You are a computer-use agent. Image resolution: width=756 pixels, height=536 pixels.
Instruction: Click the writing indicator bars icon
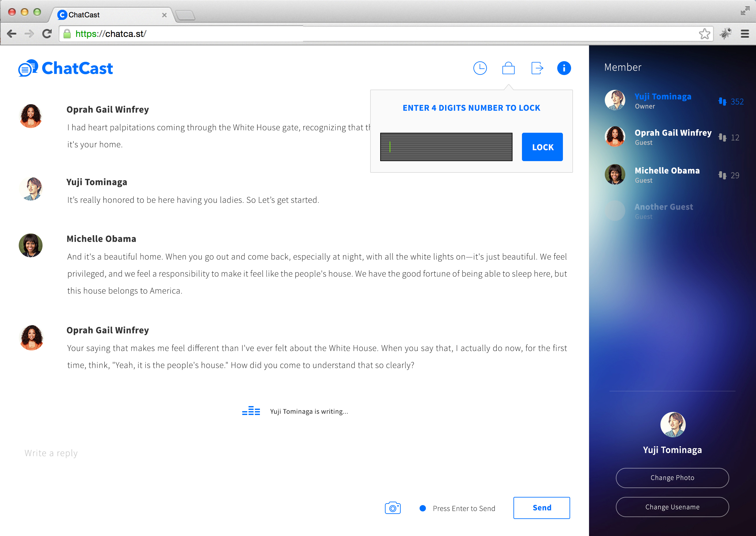(251, 411)
